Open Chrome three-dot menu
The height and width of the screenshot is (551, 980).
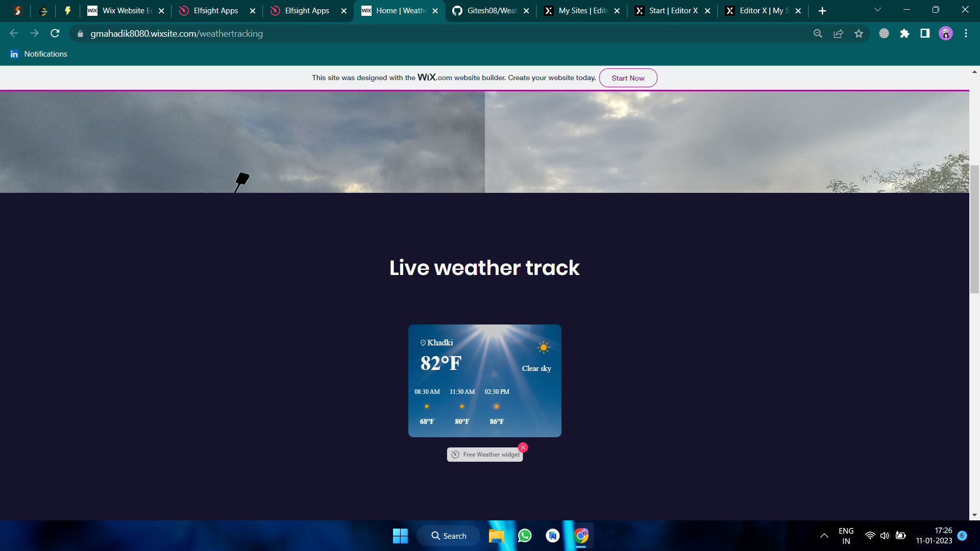click(x=966, y=34)
